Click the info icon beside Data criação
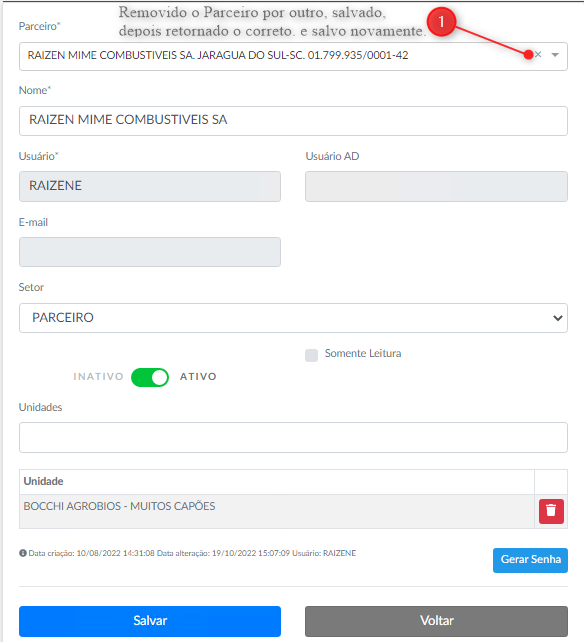This screenshot has height=642, width=584. pyautogui.click(x=23, y=553)
